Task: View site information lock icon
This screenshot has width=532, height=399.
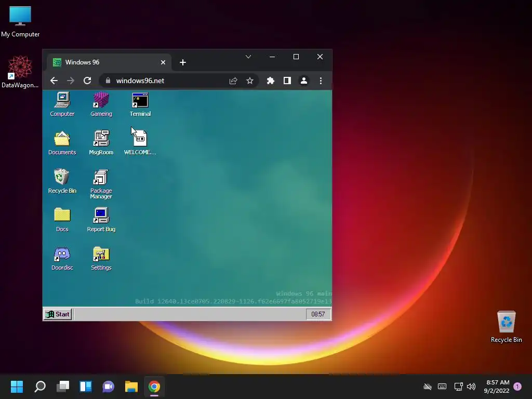Action: [108, 81]
